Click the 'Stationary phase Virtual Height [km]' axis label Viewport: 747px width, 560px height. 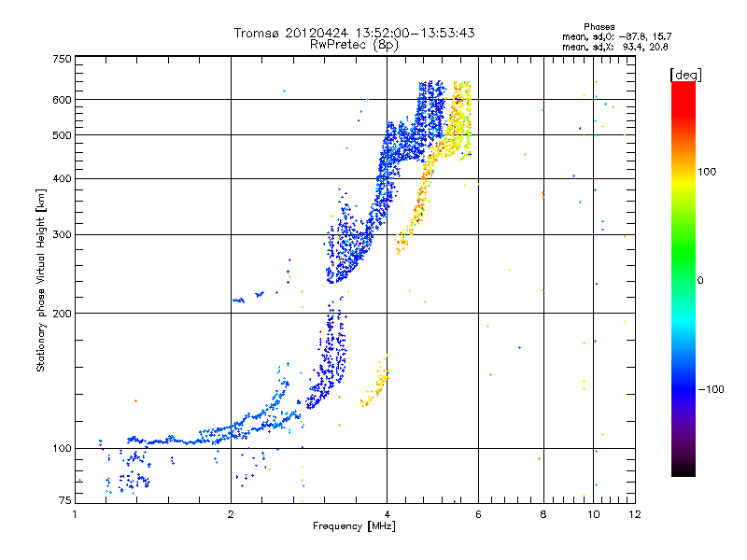pos(41,280)
